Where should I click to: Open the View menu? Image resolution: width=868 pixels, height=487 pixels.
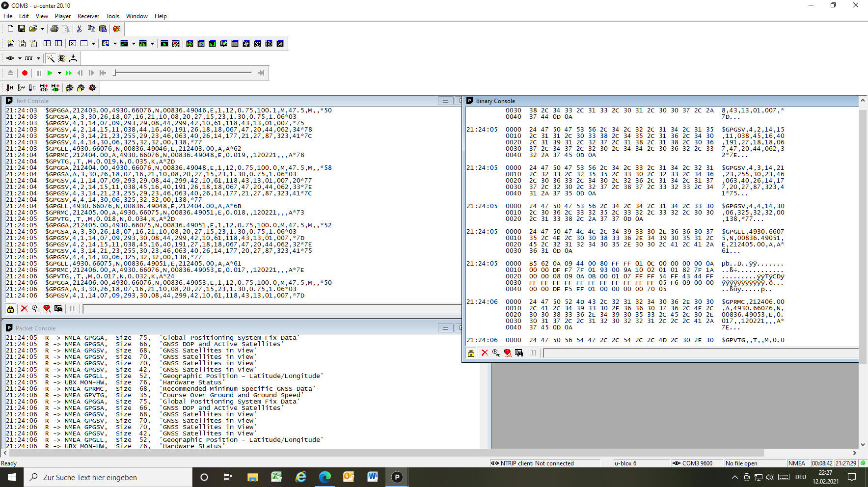[42, 16]
